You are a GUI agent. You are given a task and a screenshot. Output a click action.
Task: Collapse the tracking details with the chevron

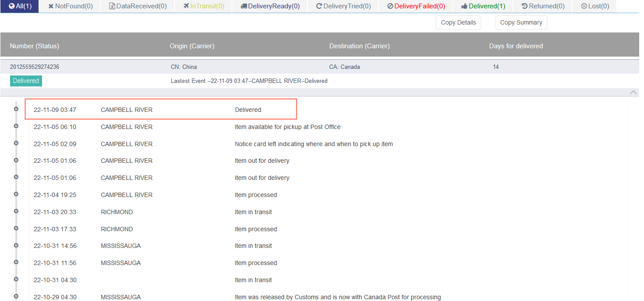click(x=633, y=92)
